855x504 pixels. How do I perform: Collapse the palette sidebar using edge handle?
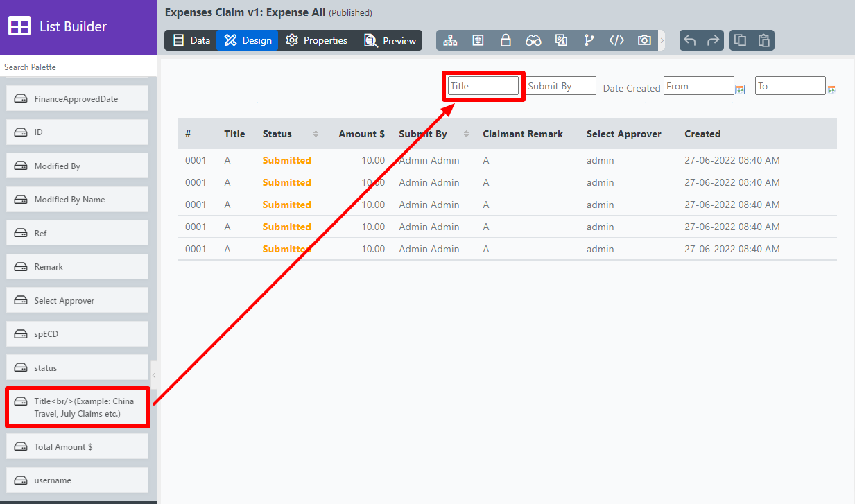[153, 375]
